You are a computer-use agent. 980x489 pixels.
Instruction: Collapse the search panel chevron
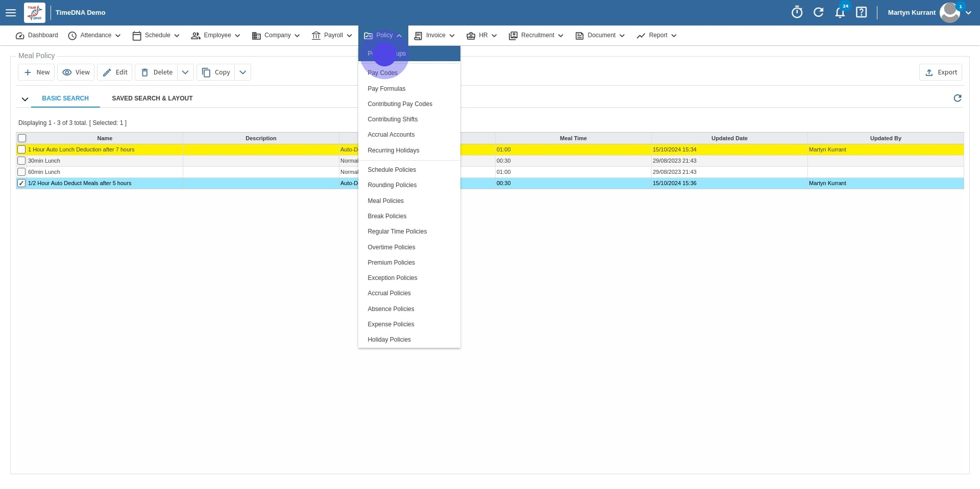pyautogui.click(x=24, y=99)
